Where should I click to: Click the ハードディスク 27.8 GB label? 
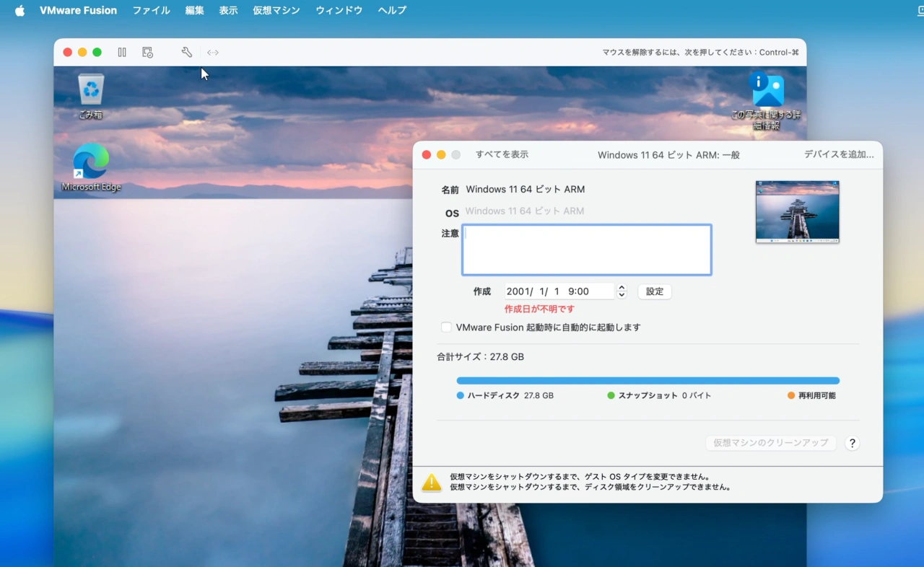(x=510, y=395)
